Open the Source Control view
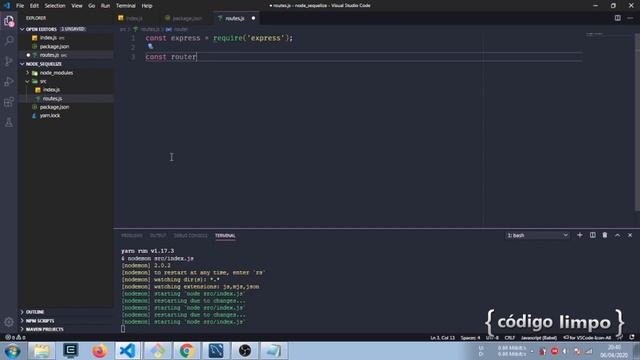 (x=9, y=61)
